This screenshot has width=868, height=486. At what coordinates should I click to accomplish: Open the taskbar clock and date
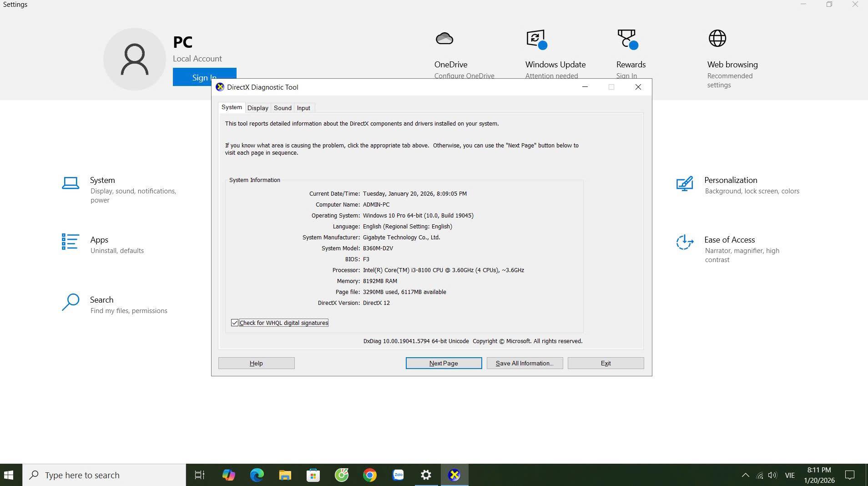819,475
